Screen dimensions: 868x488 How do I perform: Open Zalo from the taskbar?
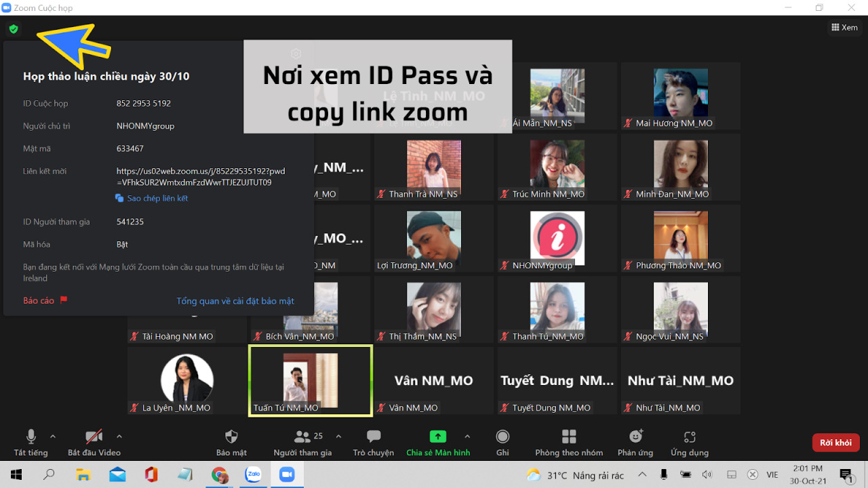(253, 474)
